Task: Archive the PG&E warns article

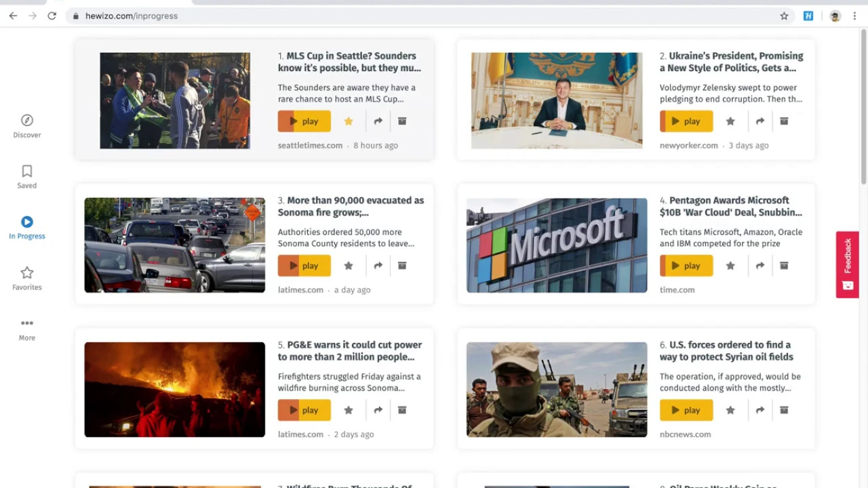Action: click(x=402, y=410)
